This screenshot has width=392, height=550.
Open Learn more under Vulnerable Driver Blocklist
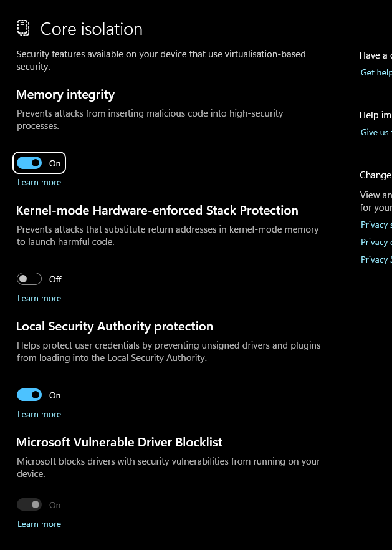pyautogui.click(x=39, y=524)
